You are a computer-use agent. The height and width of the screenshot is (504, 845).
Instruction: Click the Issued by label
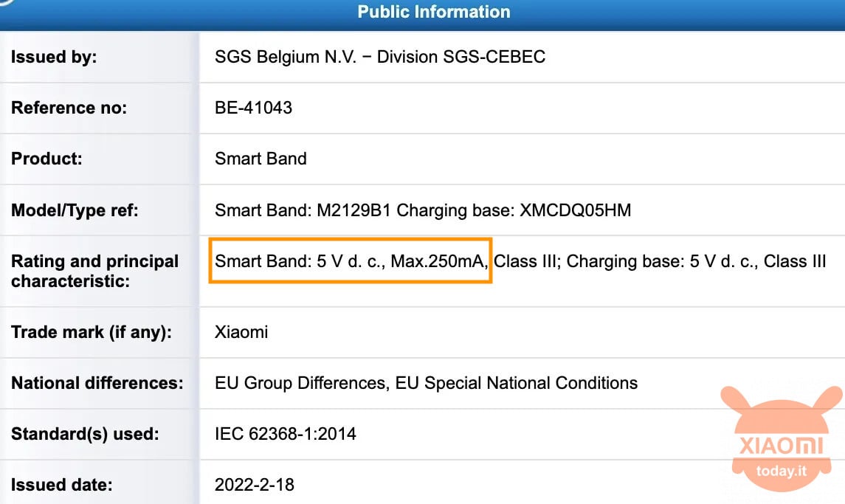54,57
